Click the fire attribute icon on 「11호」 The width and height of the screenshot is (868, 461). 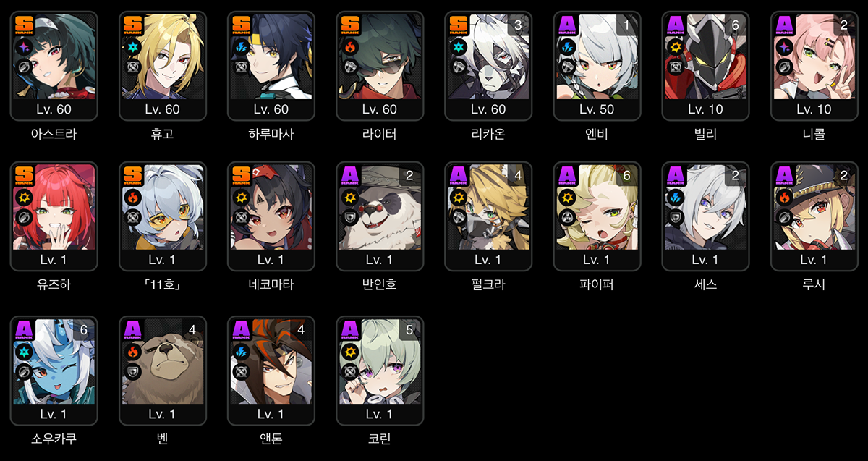tap(133, 198)
